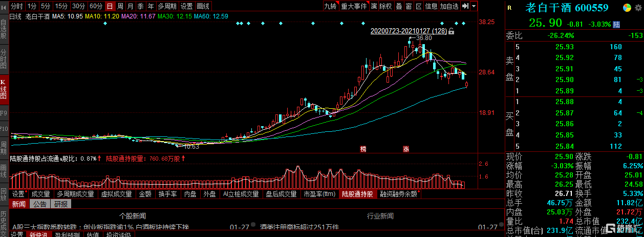Select the 市盈率(ttm) indicator tab
Viewport: 644px width, 237px height.
[x=319, y=194]
